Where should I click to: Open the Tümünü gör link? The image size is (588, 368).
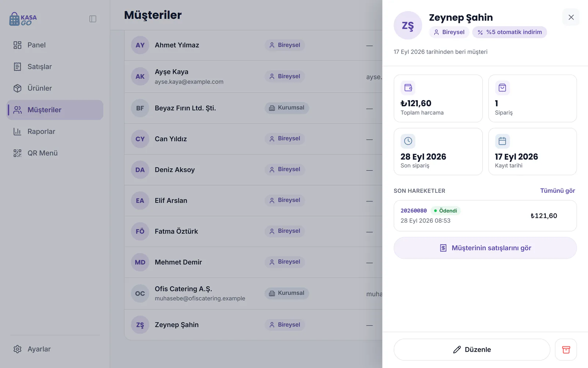[557, 191]
